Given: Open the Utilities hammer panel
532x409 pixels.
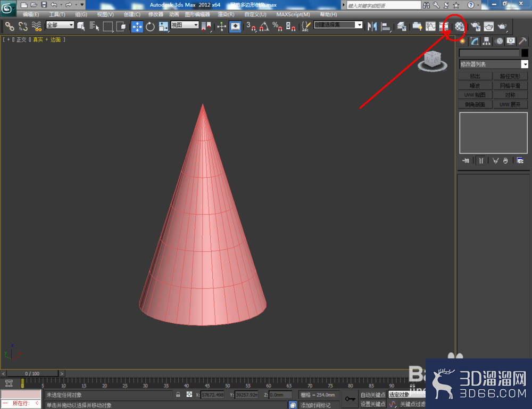Looking at the screenshot, I should coord(522,42).
